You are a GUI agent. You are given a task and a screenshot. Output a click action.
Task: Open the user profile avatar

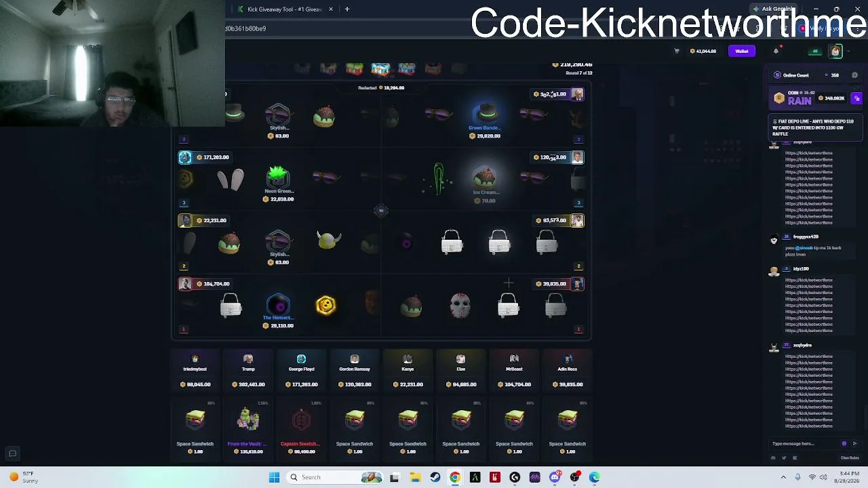pyautogui.click(x=835, y=51)
